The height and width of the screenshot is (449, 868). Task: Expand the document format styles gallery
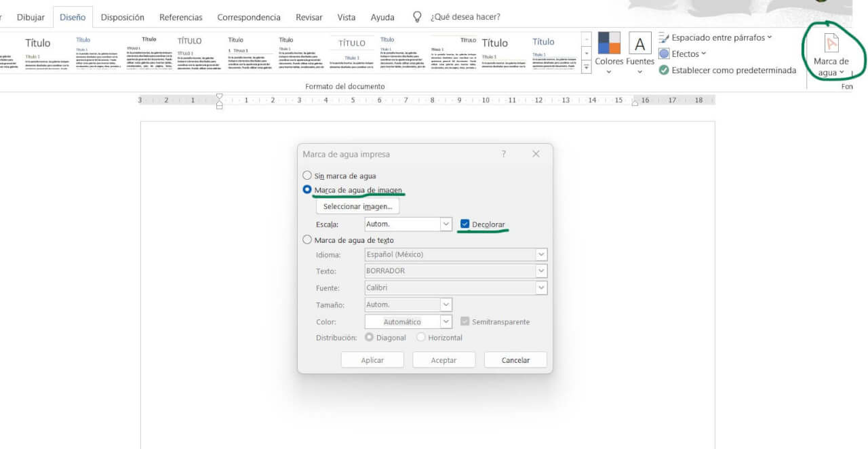click(x=586, y=67)
